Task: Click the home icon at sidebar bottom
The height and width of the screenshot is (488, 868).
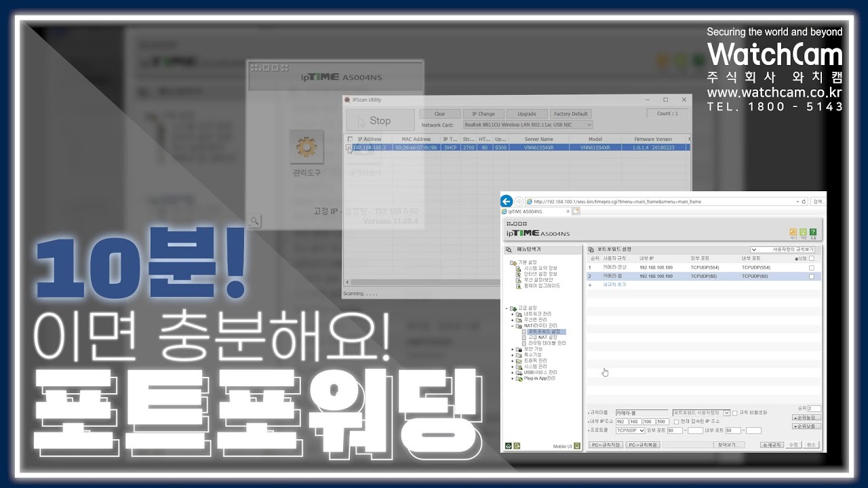Action: (509, 445)
